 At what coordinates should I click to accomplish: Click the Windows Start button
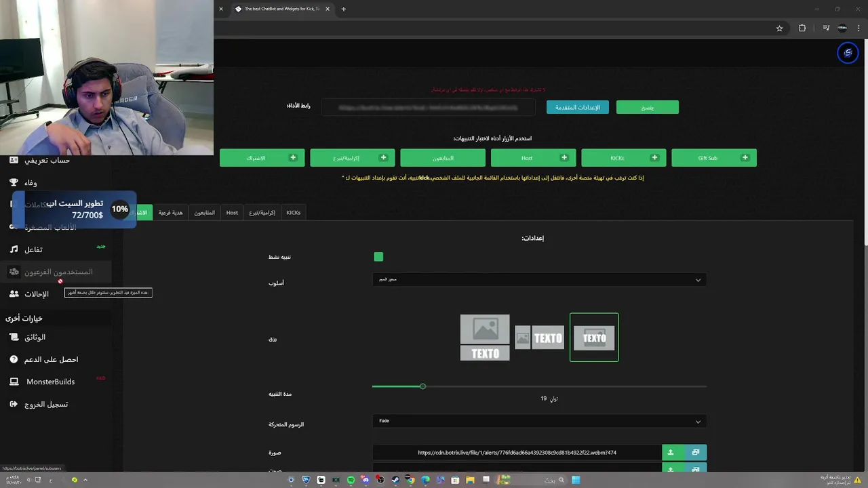point(576,480)
